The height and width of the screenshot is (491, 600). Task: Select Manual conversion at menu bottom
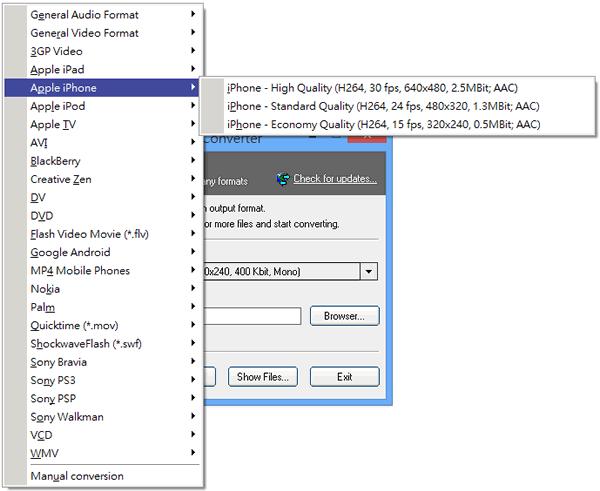click(x=77, y=476)
